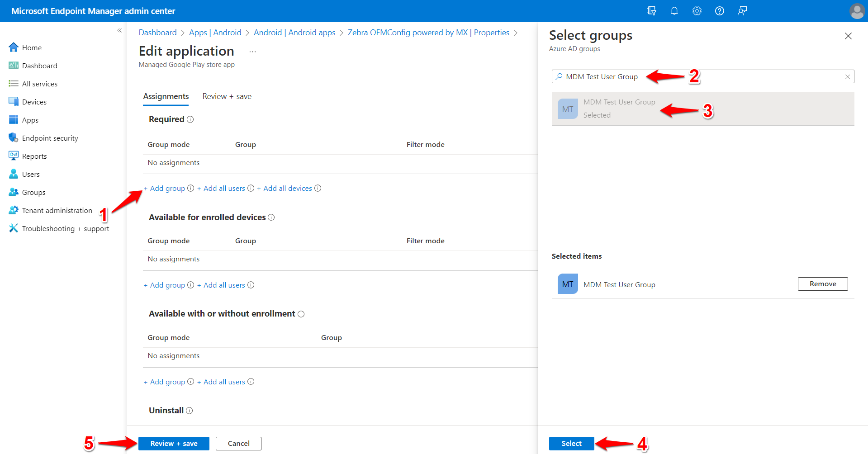Open the feedback icon in header
This screenshot has width=868, height=454.
[x=742, y=11]
